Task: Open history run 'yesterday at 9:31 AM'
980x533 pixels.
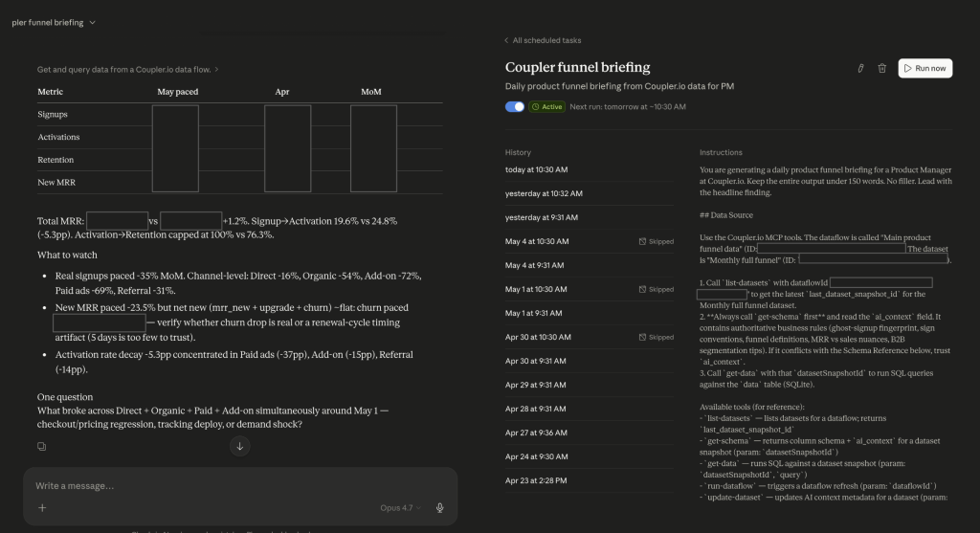Action: (590, 217)
